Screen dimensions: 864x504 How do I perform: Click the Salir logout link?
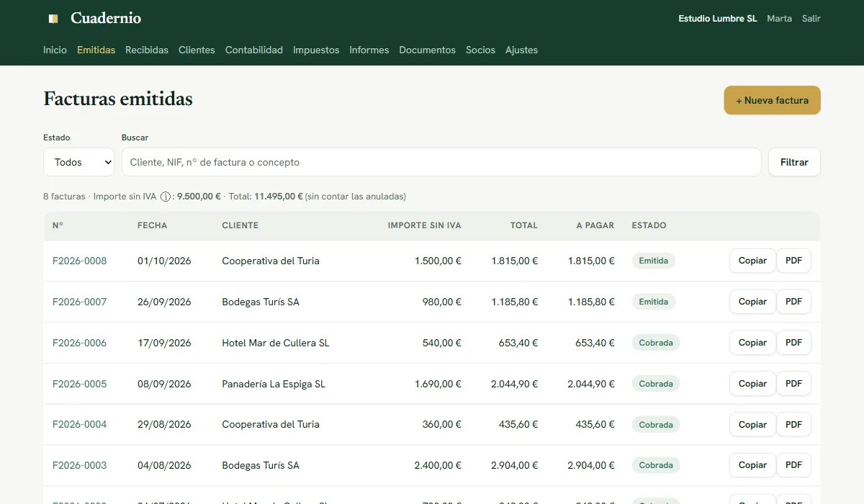(811, 19)
